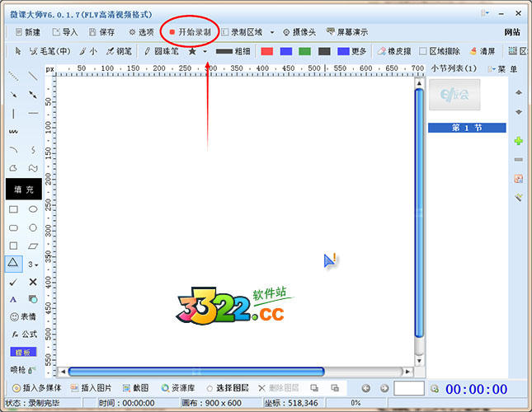Screen dimensions: 532x412
Task: Open the 网站 link
Action: [x=512, y=32]
